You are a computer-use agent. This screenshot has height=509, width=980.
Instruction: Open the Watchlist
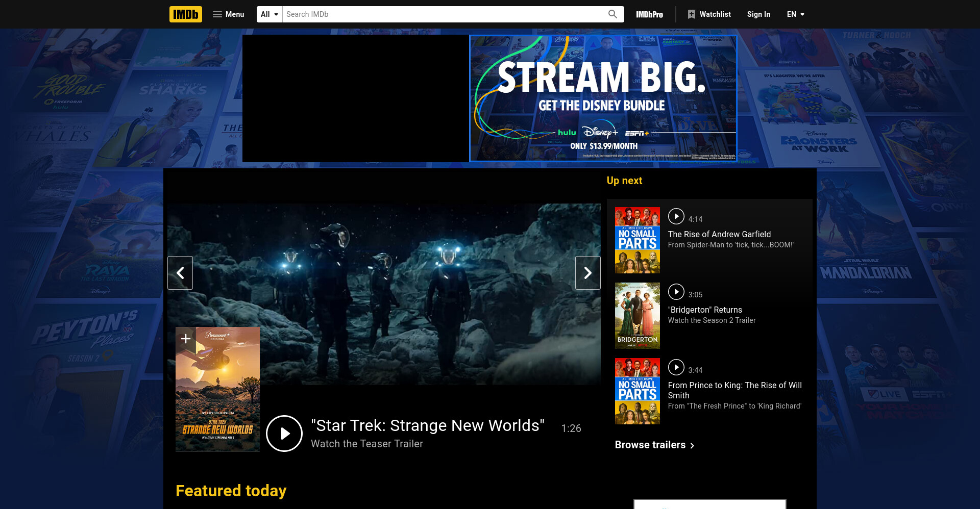[709, 14]
